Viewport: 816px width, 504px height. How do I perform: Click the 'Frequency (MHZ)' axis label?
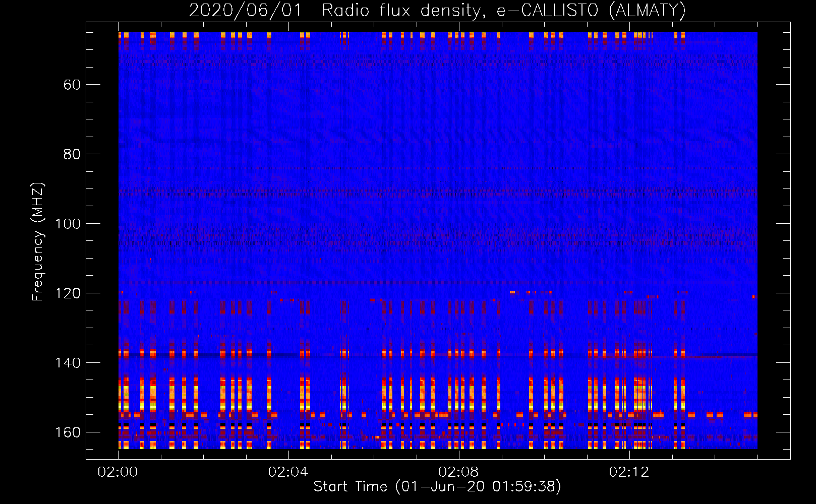[38, 241]
